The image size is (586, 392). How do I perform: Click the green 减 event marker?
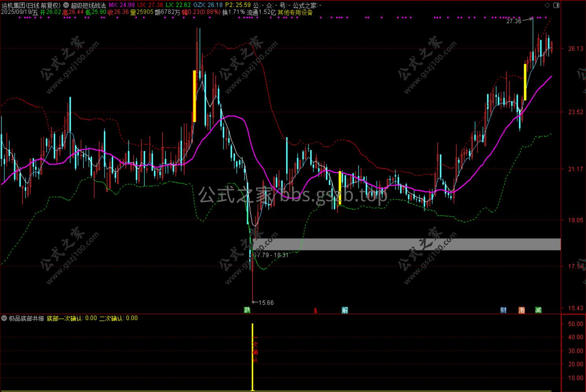coord(538,310)
